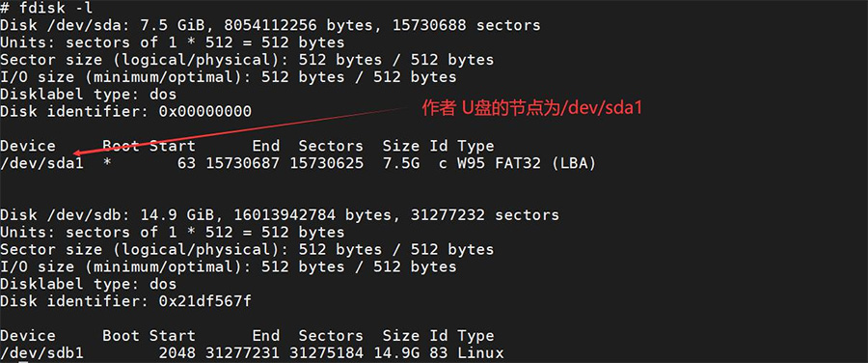Screen dimensions: 868x363
Task: Click the first Disklabel type: dos line
Action: click(89, 95)
